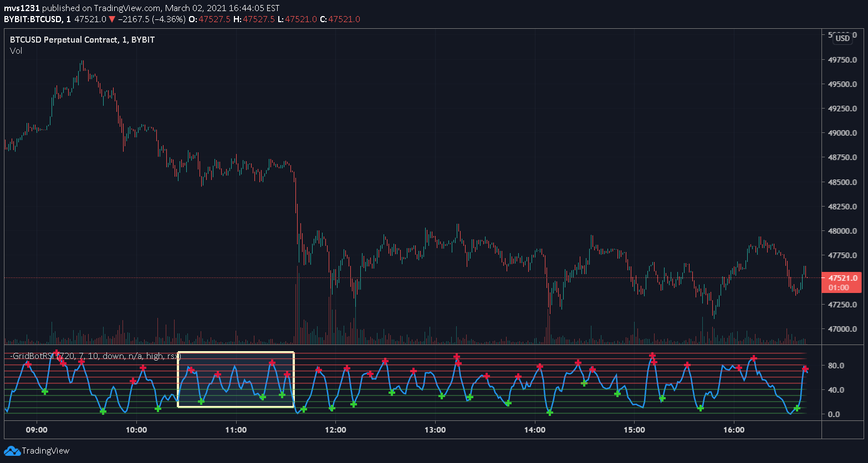Image resolution: width=868 pixels, height=463 pixels.
Task: Click the 09:00 time axis label
Action: coord(37,430)
